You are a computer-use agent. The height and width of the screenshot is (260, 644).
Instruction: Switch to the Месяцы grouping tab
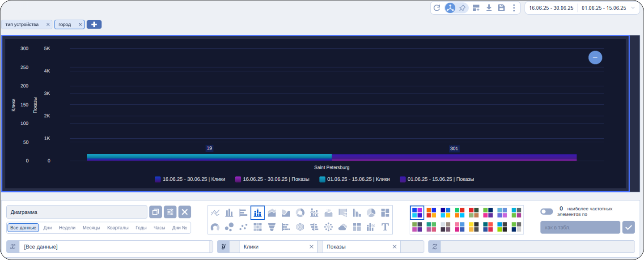(91, 228)
